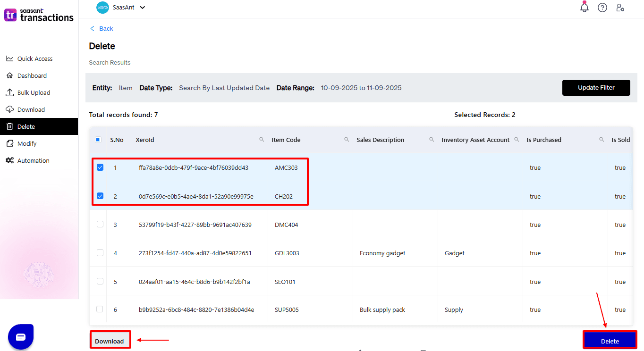The height and width of the screenshot is (351, 644).
Task: Open the user settings icon
Action: click(620, 8)
